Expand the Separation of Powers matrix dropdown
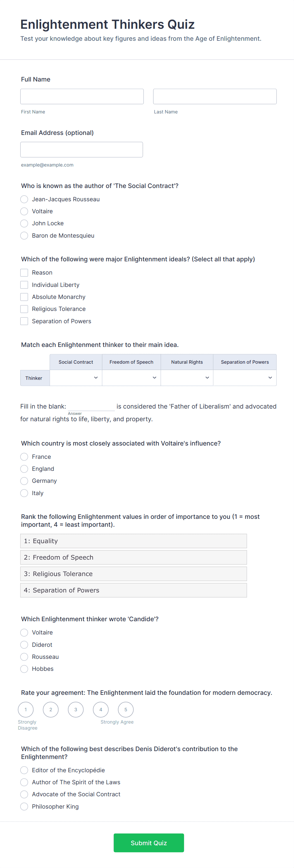The height and width of the screenshot is (868, 294). pyautogui.click(x=245, y=378)
